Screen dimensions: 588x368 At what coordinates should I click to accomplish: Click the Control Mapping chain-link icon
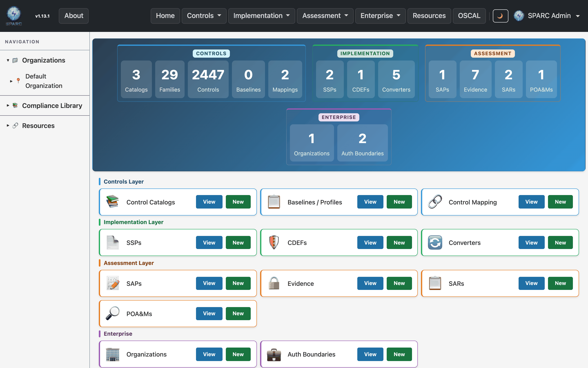pyautogui.click(x=435, y=202)
